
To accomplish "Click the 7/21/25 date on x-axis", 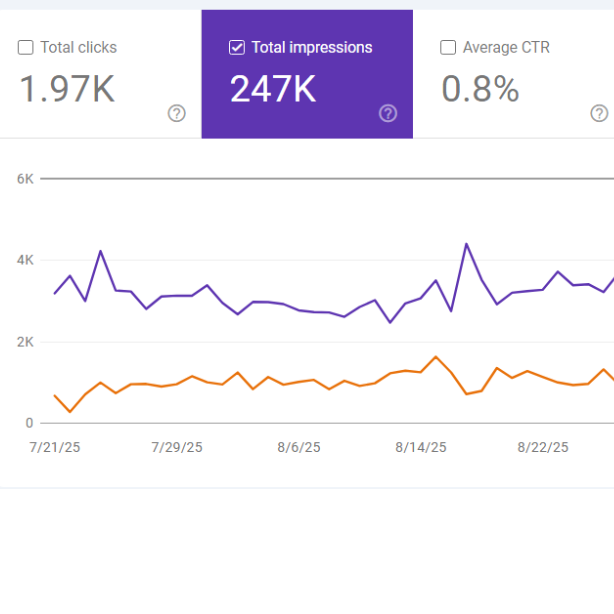I will [x=55, y=448].
